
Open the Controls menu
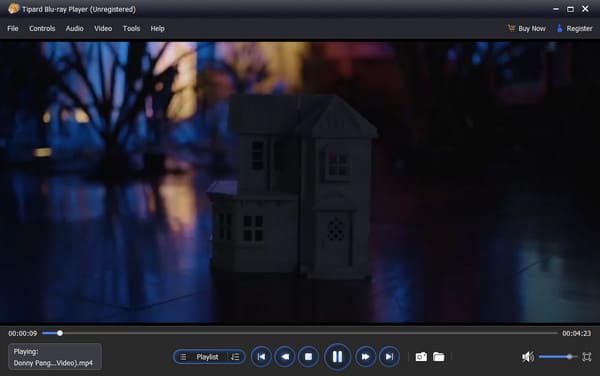coord(42,28)
